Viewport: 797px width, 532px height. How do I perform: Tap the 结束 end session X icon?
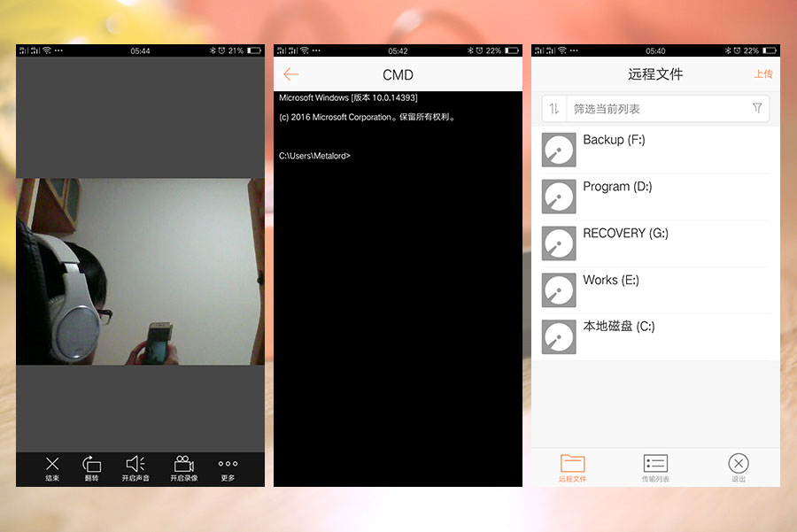point(52,467)
